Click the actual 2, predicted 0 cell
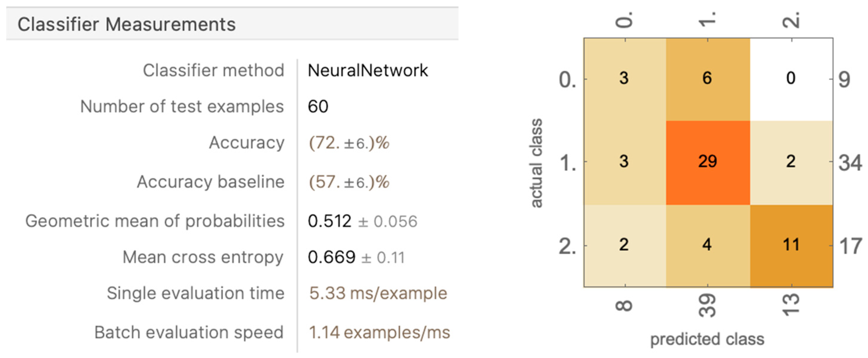This screenshot has width=868, height=358. [624, 245]
